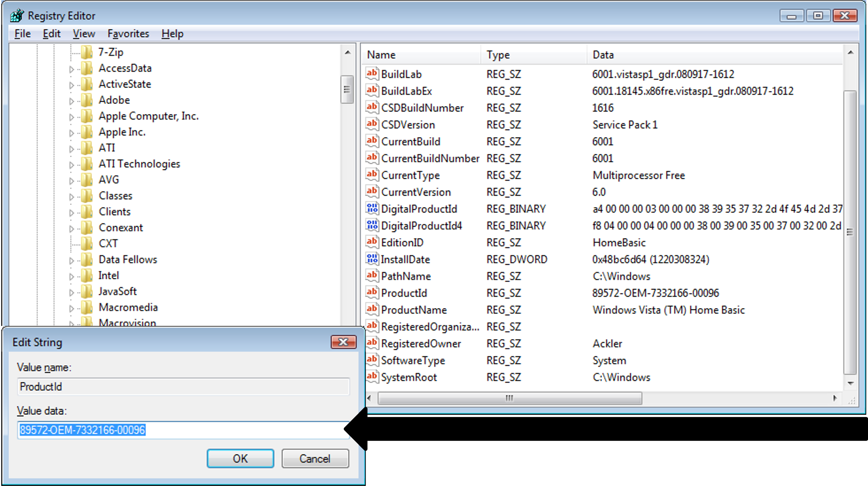The width and height of the screenshot is (868, 486).
Task: Click the Registry Editor title bar icon
Action: click(x=17, y=16)
